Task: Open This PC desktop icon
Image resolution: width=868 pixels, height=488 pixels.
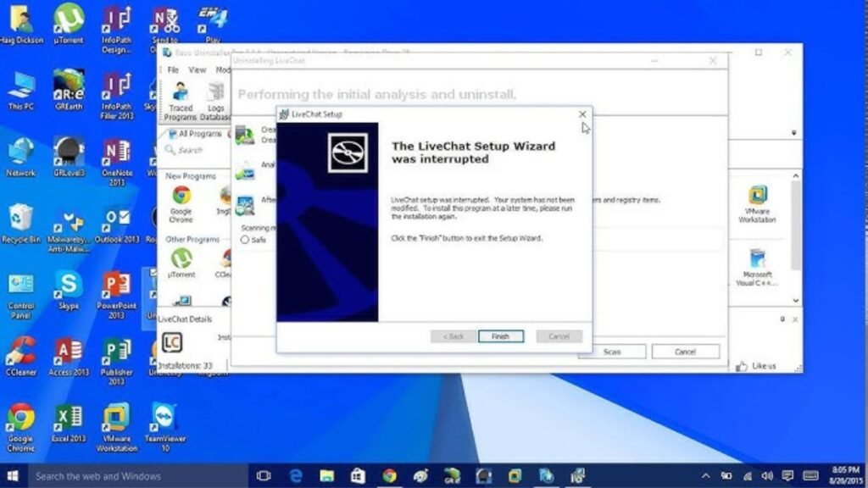Action: tap(21, 90)
